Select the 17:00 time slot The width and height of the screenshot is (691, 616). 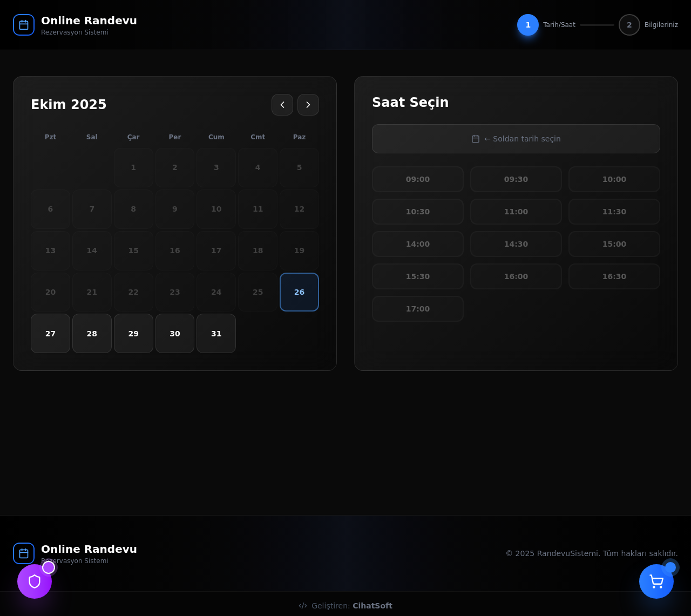pos(418,309)
